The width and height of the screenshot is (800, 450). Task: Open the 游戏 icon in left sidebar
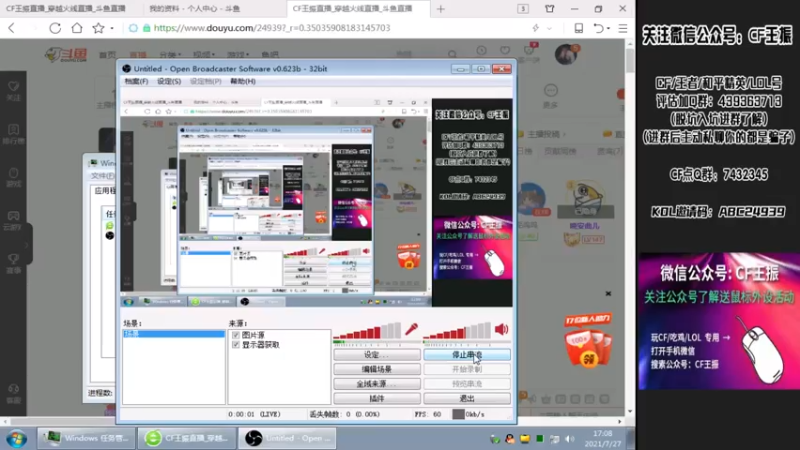[x=14, y=173]
